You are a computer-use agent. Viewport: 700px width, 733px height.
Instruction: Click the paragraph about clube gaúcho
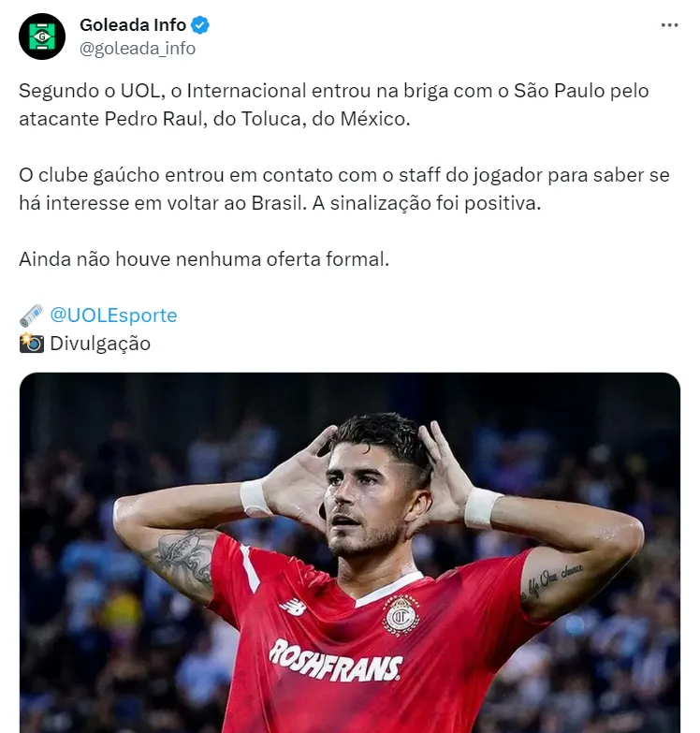tap(344, 189)
